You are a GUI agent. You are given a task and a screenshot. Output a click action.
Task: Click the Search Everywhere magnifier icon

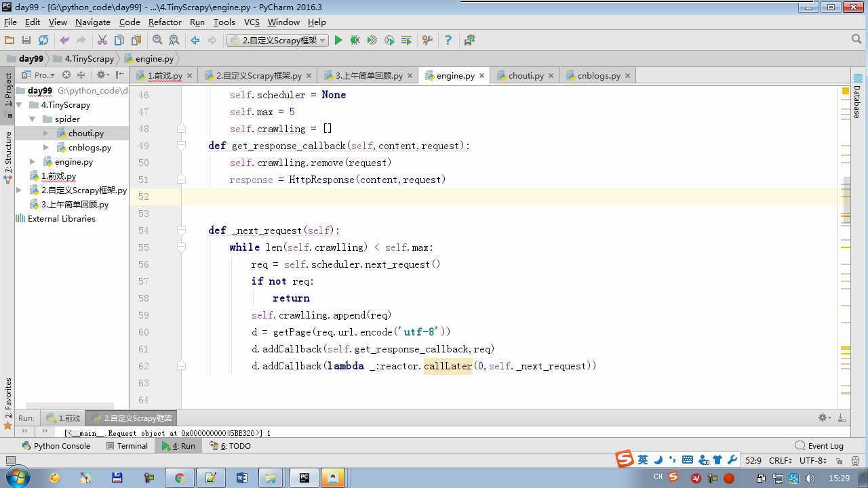click(x=856, y=40)
